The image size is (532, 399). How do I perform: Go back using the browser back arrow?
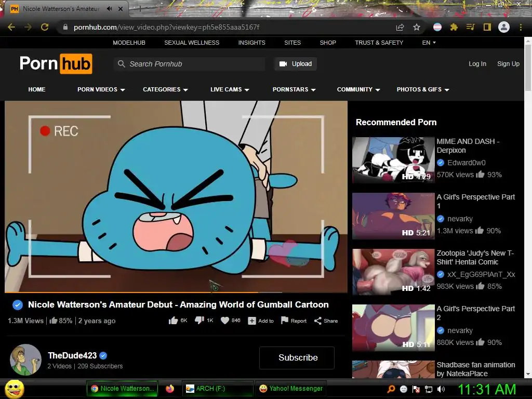tap(11, 27)
